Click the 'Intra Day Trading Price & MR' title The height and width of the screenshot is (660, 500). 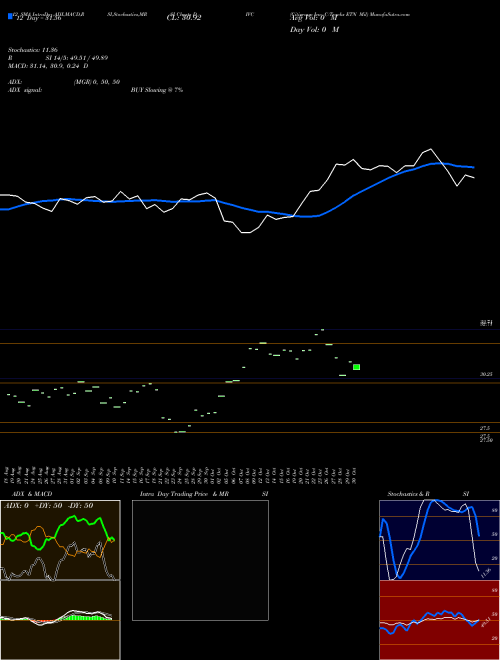tap(184, 494)
